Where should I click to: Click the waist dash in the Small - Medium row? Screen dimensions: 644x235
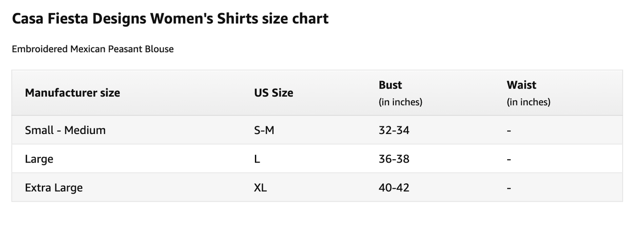509,131
